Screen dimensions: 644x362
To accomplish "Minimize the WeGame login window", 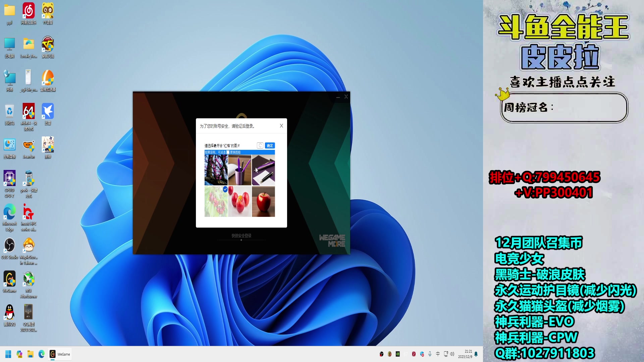I will tap(338, 97).
